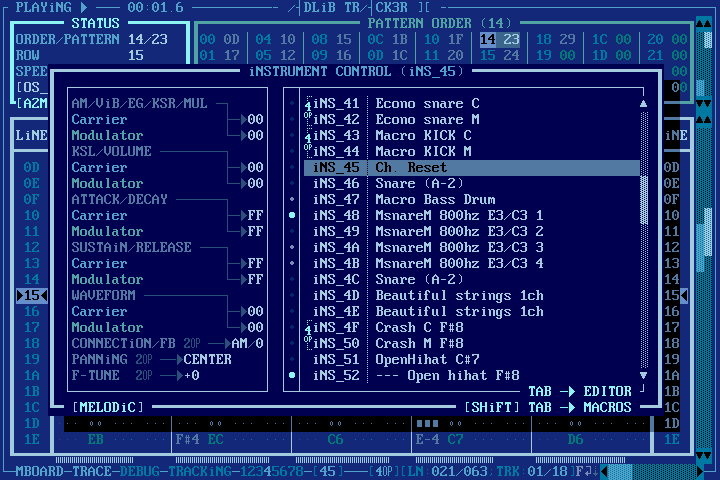Select iNS_4A MsnareM 800hz E3/C3 3
This screenshot has height=480, width=720.
(472, 248)
